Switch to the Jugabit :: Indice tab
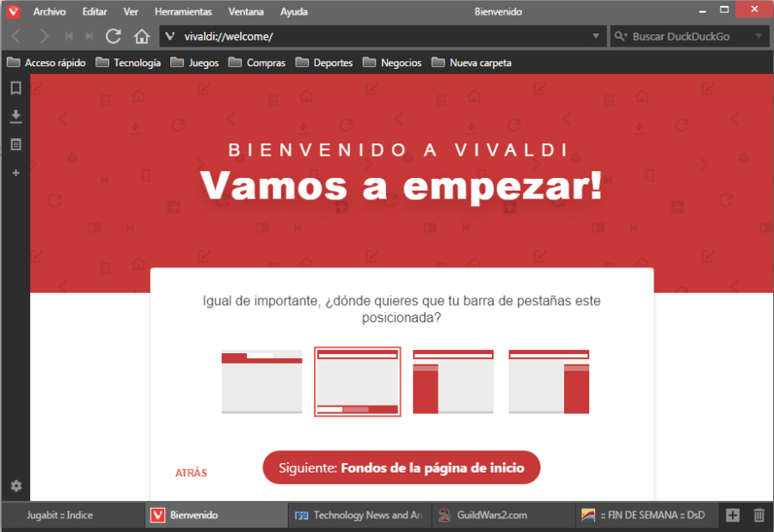Image resolution: width=774 pixels, height=532 pixels. coord(73,515)
